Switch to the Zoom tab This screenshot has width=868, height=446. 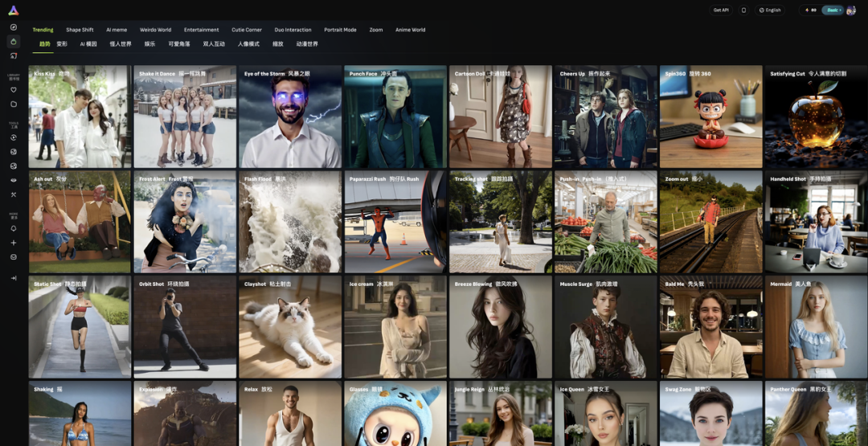(376, 30)
